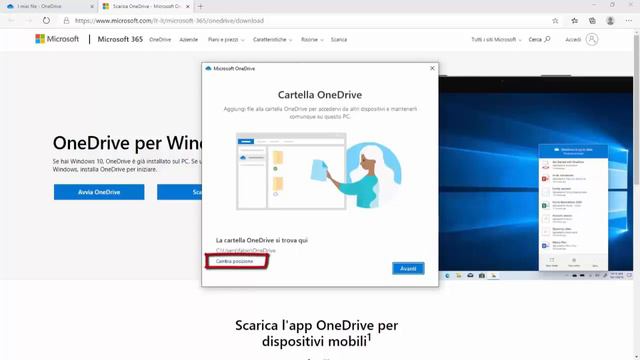Close the 'I miei file - OneDrive' tab
This screenshot has height=360, width=640.
(x=91, y=7)
